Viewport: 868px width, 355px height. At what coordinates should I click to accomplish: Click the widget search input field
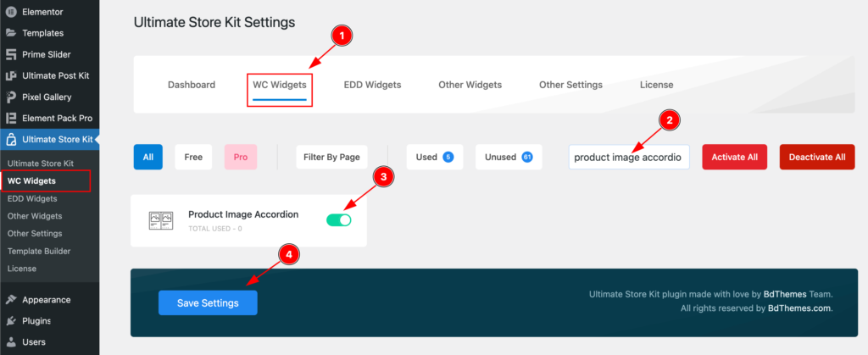tap(629, 157)
